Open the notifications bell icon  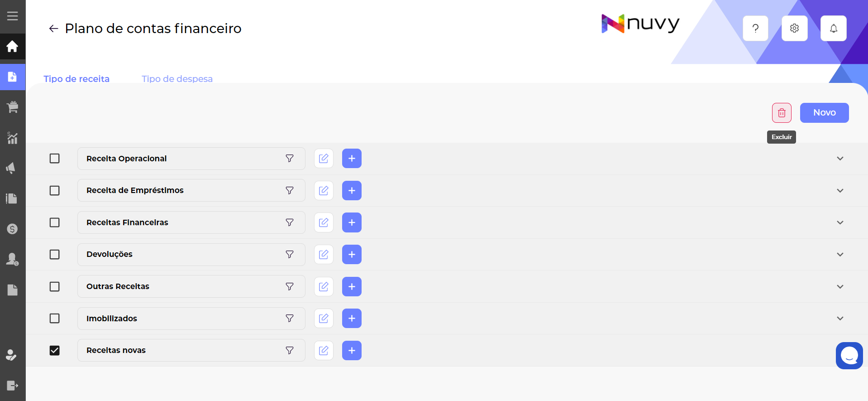click(x=833, y=29)
